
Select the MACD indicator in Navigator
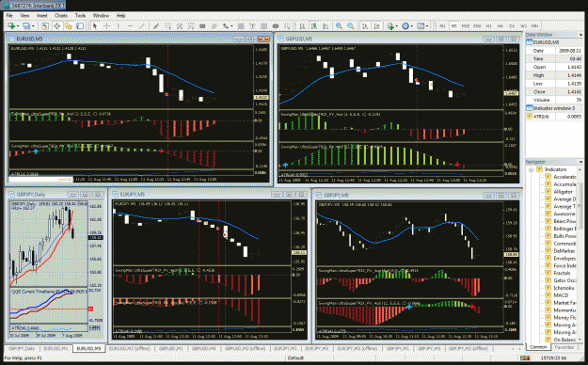click(560, 295)
